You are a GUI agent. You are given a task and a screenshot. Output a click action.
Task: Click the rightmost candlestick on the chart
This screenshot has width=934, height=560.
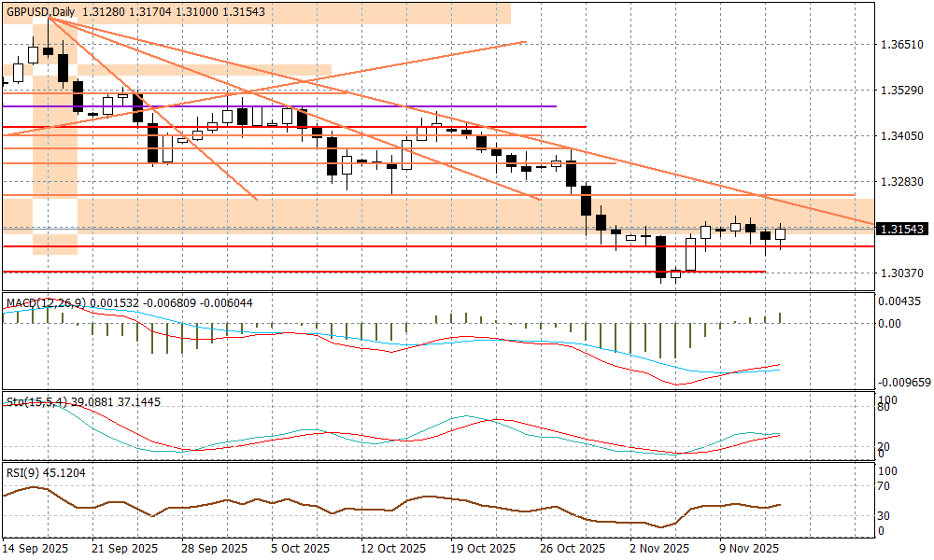click(781, 234)
